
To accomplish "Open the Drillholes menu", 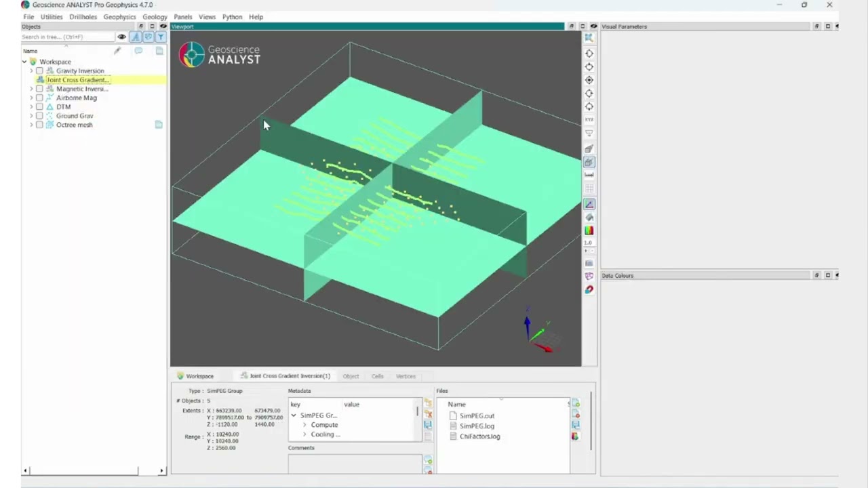I will pos(83,17).
